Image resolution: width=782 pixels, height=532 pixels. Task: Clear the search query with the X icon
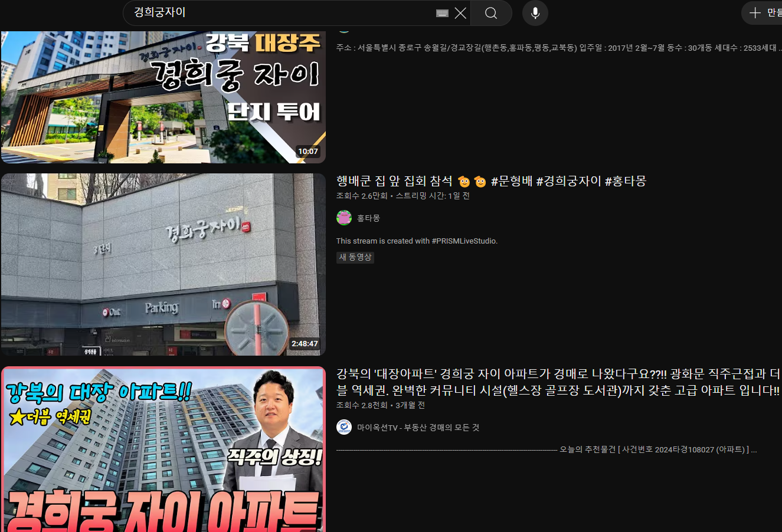coord(460,13)
